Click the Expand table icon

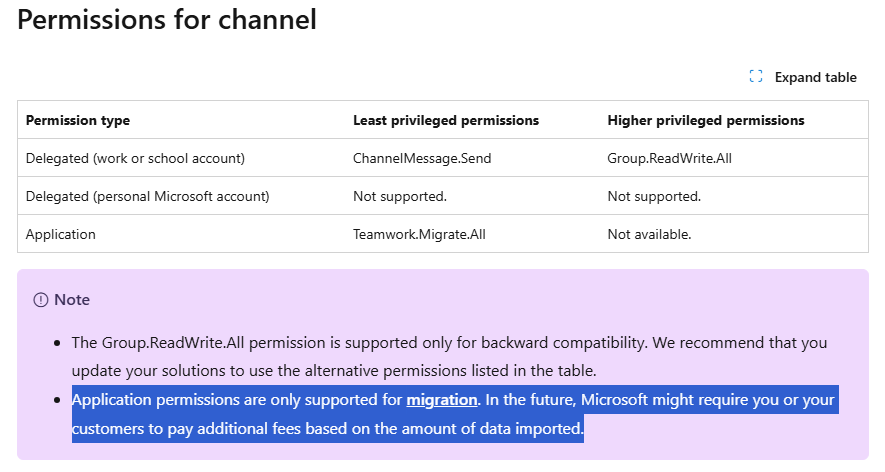pyautogui.click(x=756, y=77)
